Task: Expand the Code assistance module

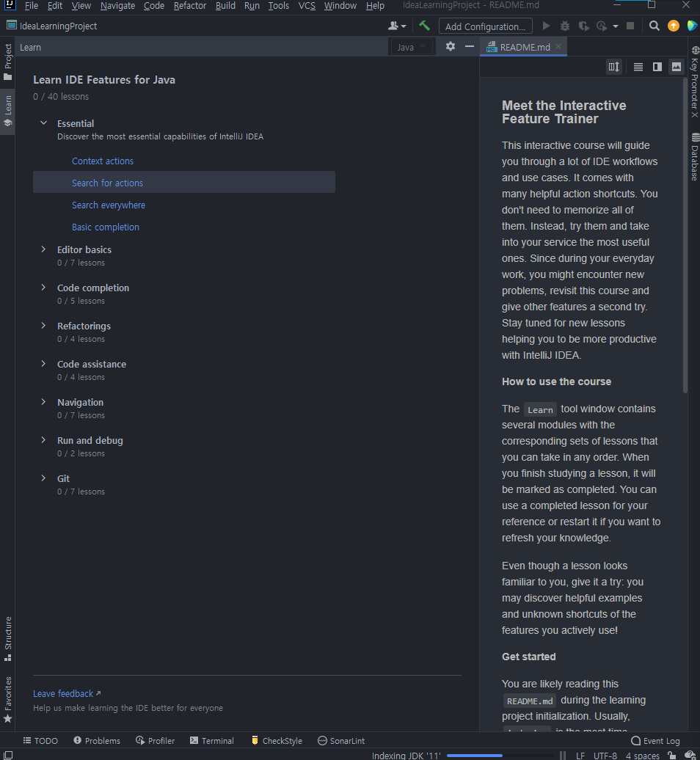Action: [x=43, y=364]
